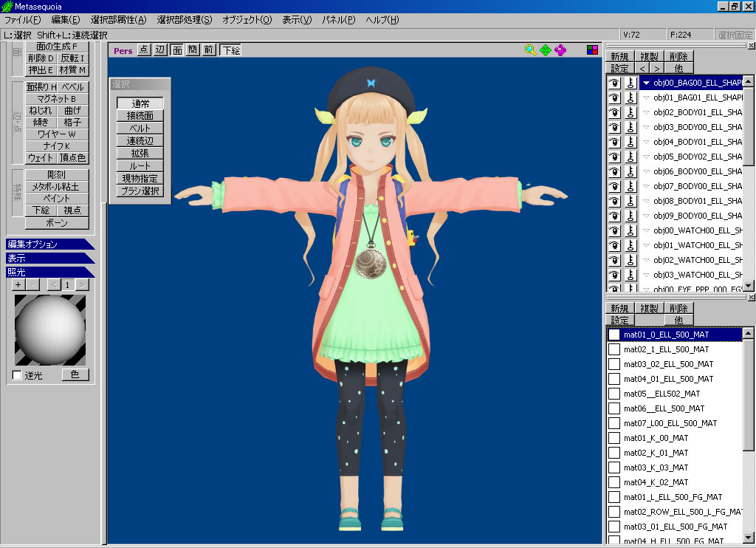Toggle the 簡 simple display button
Viewport: 756px width, 548px height.
[193, 49]
